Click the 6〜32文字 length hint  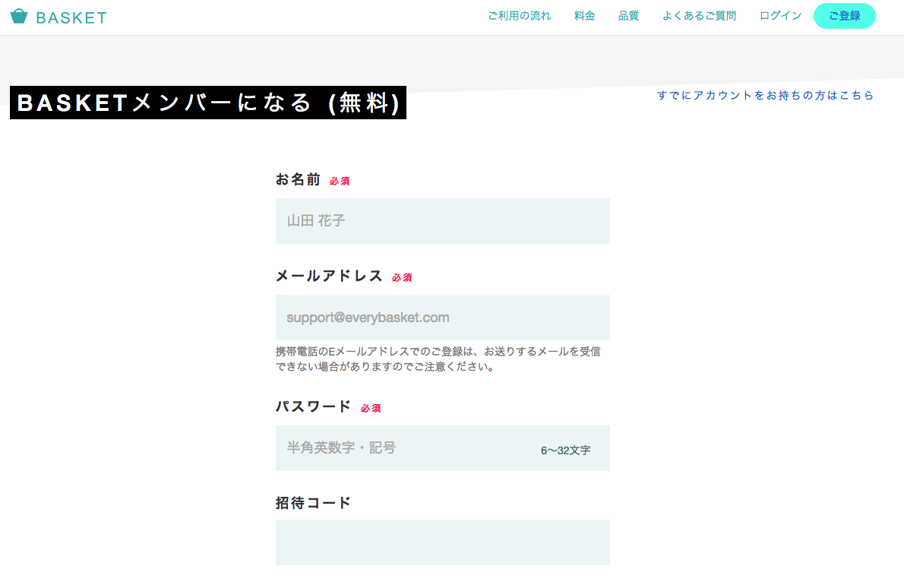(x=566, y=450)
